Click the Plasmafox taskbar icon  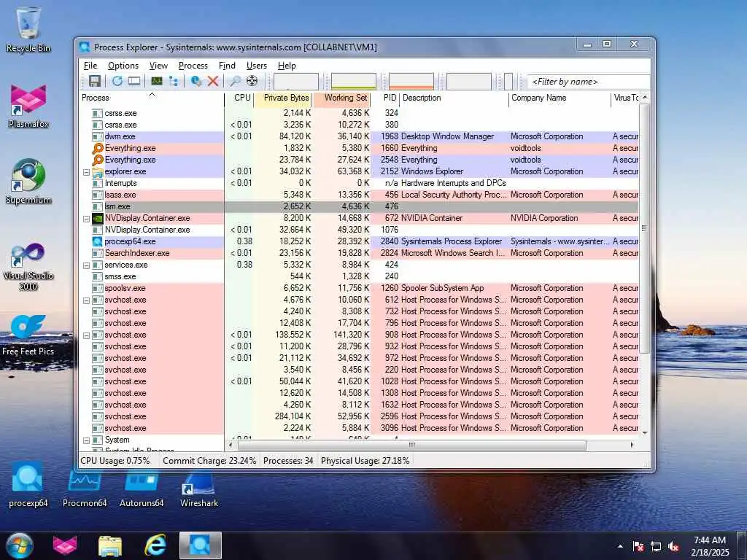coord(65,545)
